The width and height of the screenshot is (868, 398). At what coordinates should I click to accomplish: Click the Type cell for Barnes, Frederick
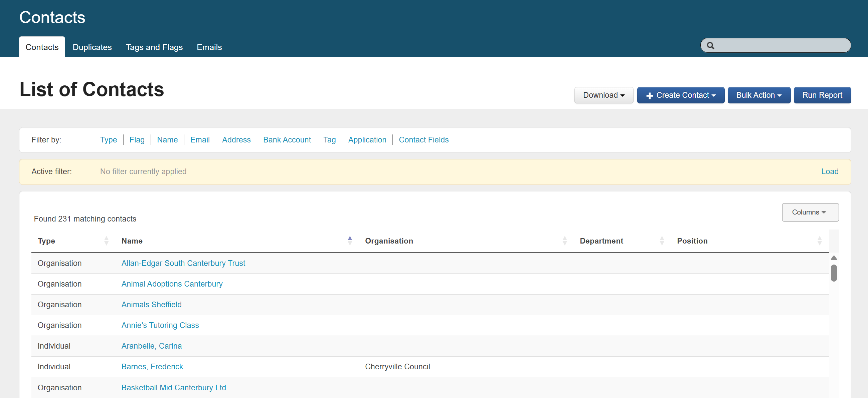point(54,367)
